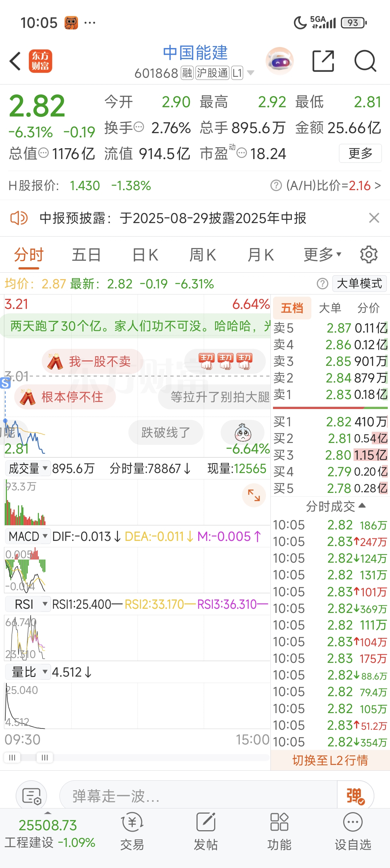This screenshot has width=390, height=868.
Task: Open the 量比 indicator dropdown
Action: click(x=28, y=672)
